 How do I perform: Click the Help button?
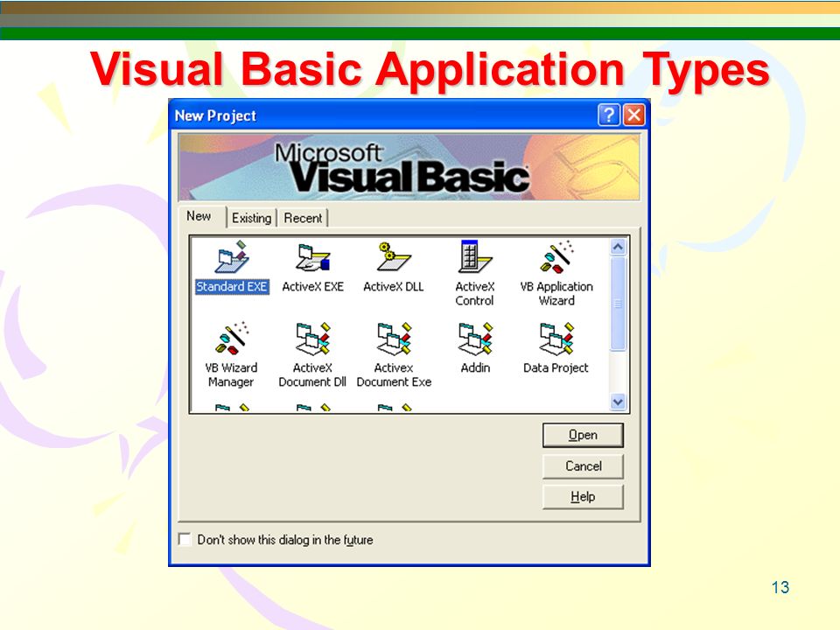click(x=583, y=497)
